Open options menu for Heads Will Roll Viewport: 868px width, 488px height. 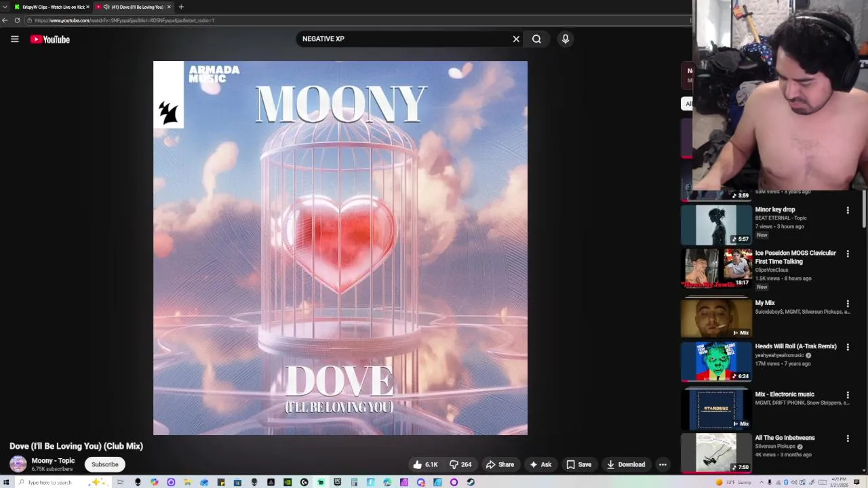pyautogui.click(x=847, y=347)
